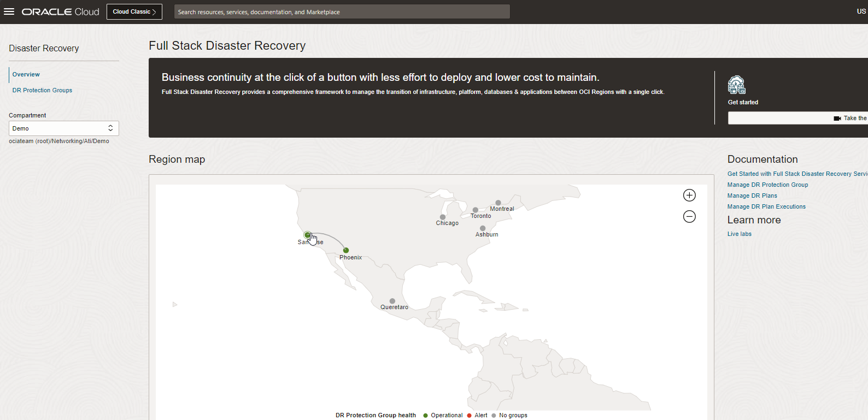Click the Take the tour video button
This screenshot has width=868, height=420.
798,118
